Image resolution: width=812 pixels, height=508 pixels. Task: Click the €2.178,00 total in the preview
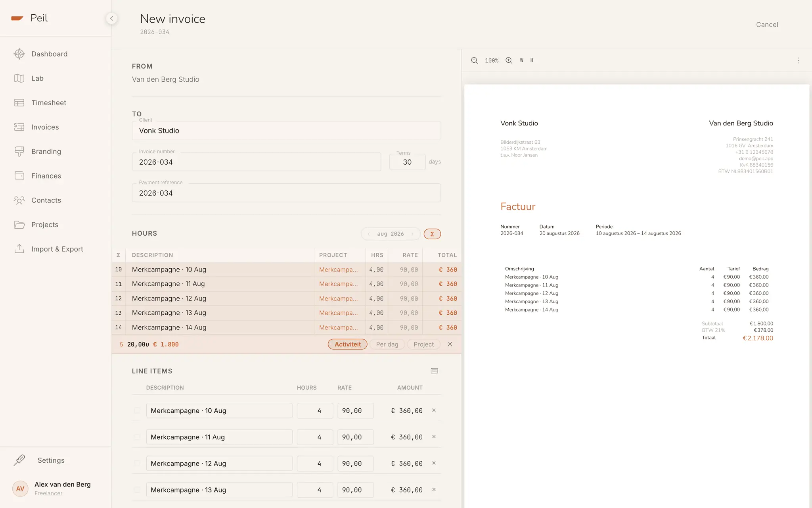[757, 338]
